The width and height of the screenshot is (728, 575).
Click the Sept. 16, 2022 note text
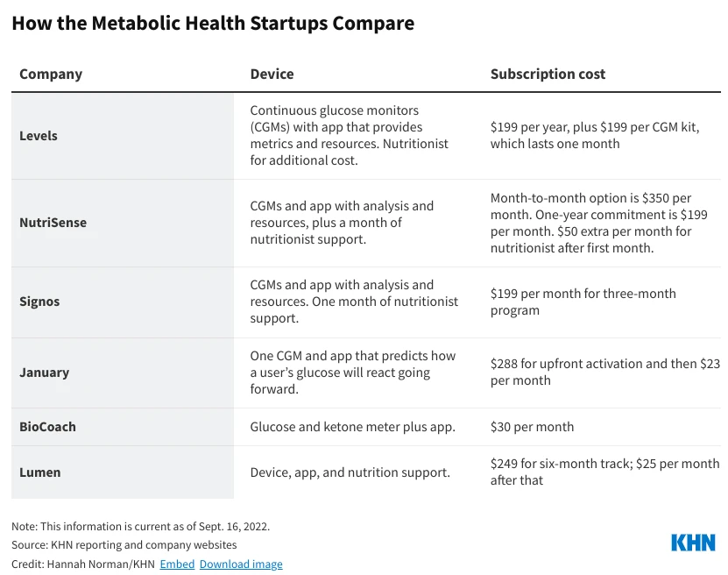tap(140, 527)
